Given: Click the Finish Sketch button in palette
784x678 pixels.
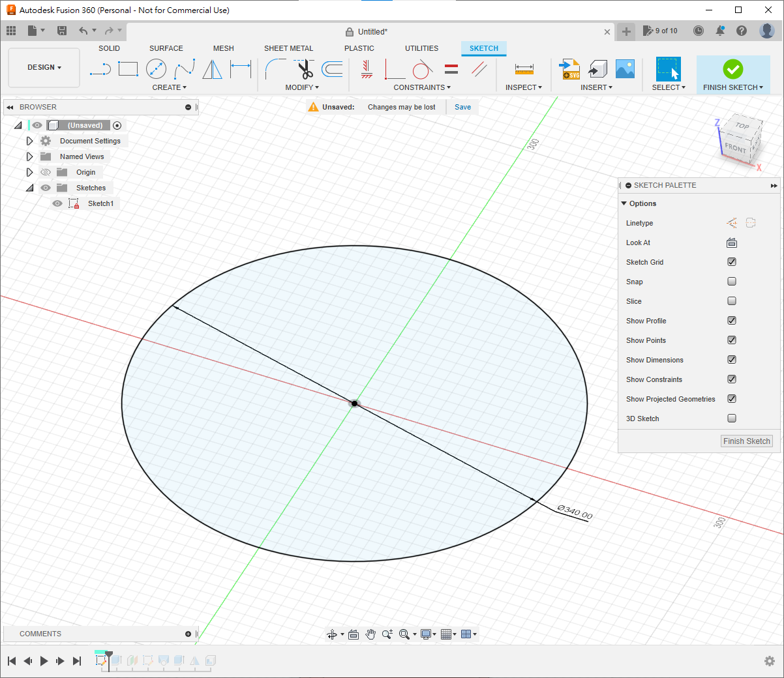Looking at the screenshot, I should click(x=746, y=441).
